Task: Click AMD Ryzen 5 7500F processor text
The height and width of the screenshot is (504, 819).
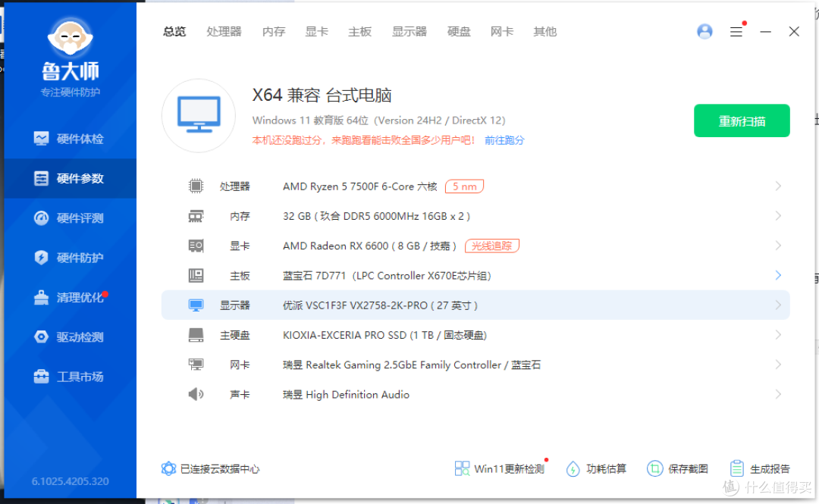Action: pyautogui.click(x=360, y=186)
